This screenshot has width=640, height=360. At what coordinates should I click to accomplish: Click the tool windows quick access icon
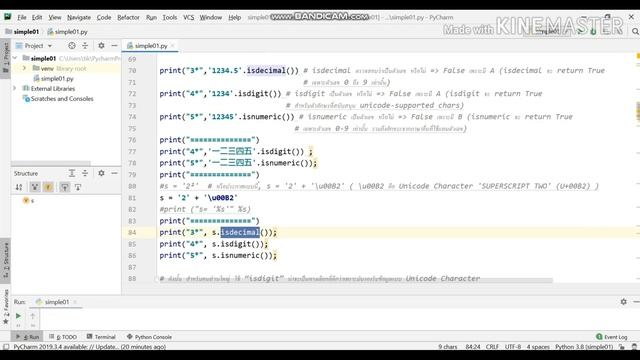click(6, 347)
